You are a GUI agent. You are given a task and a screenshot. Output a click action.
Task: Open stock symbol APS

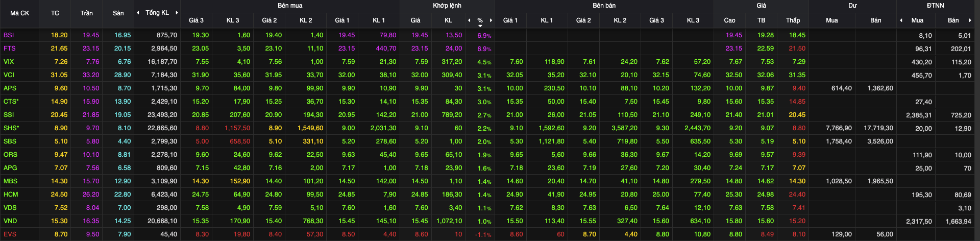click(10, 88)
